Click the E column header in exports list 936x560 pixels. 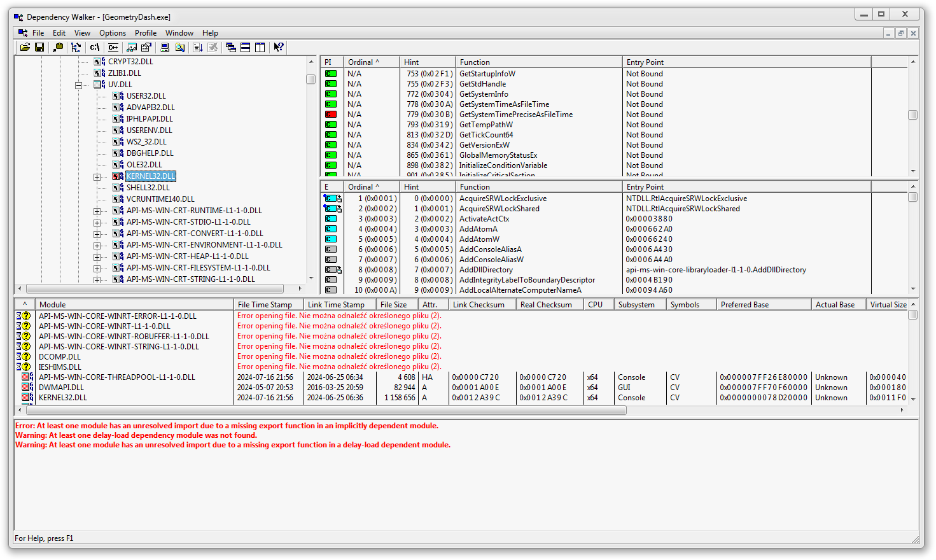tap(332, 187)
